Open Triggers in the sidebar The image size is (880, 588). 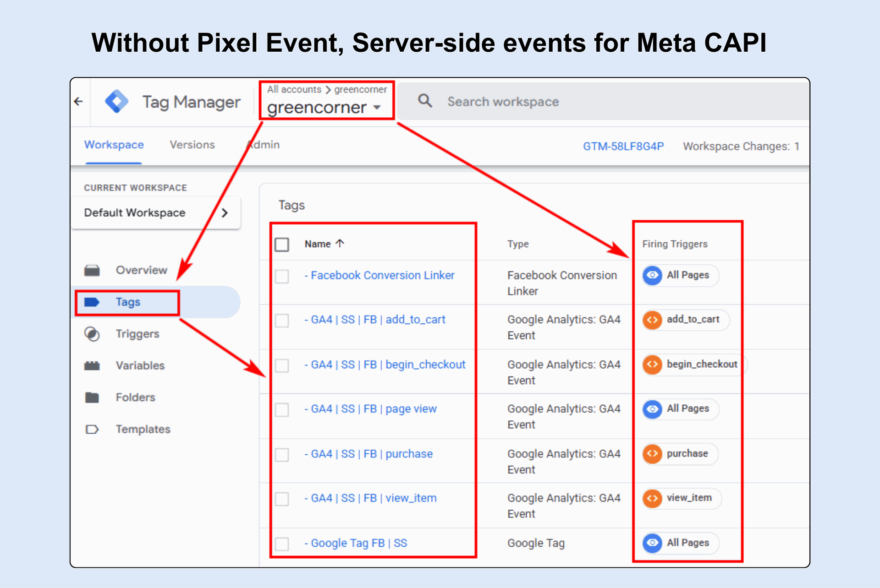pyautogui.click(x=137, y=334)
